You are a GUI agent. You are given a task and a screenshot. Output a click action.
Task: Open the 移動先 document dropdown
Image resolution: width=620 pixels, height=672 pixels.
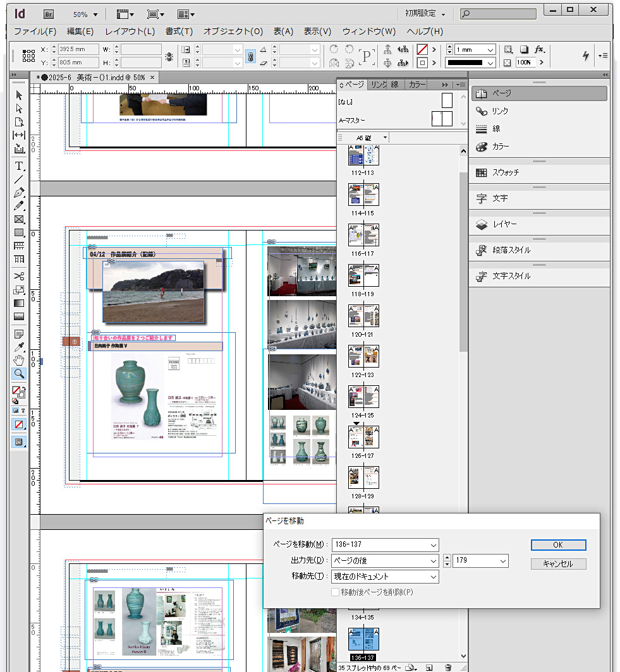coord(433,577)
